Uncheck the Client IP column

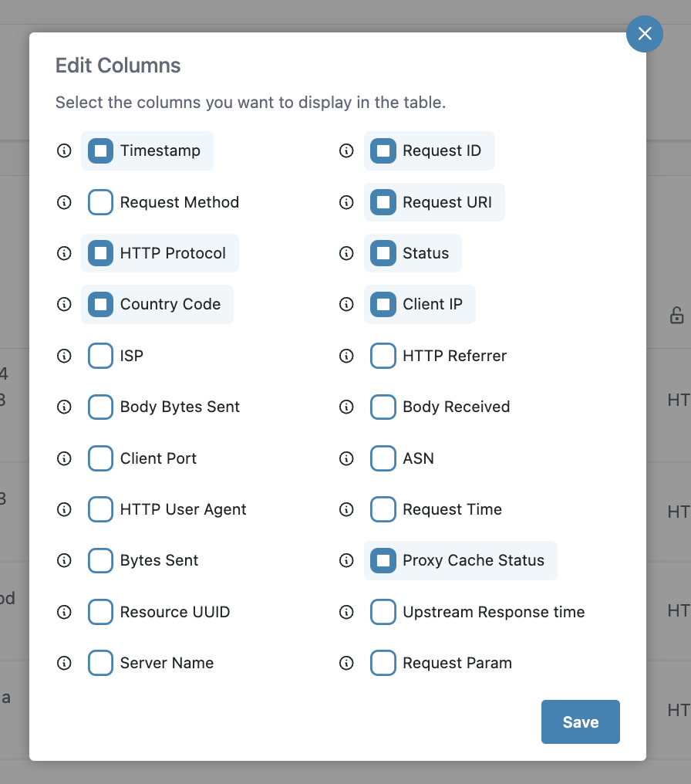pyautogui.click(x=383, y=304)
